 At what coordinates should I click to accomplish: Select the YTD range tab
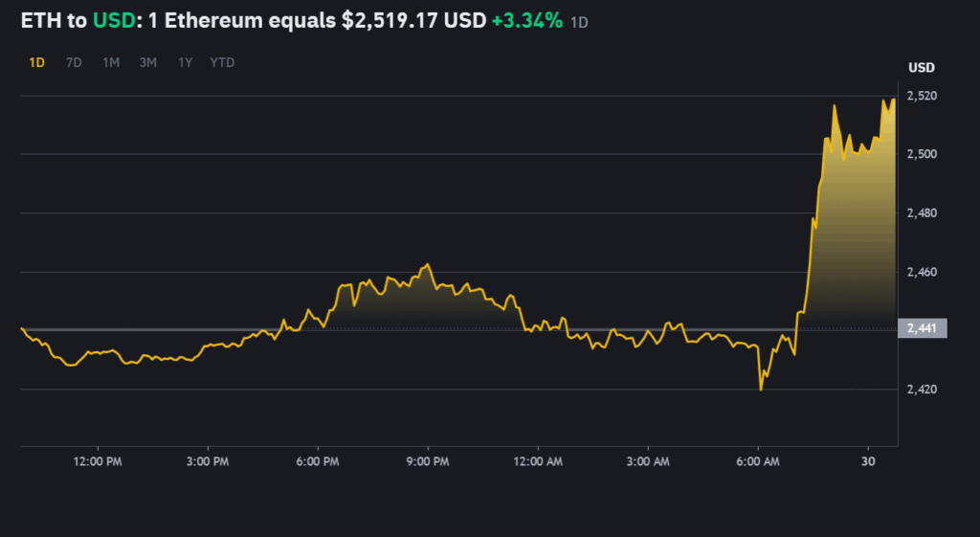222,63
